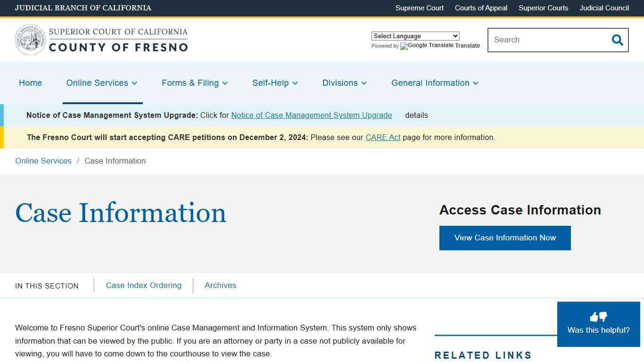644x362 pixels.
Task: Visit the Supreme Court link
Action: coord(419,8)
